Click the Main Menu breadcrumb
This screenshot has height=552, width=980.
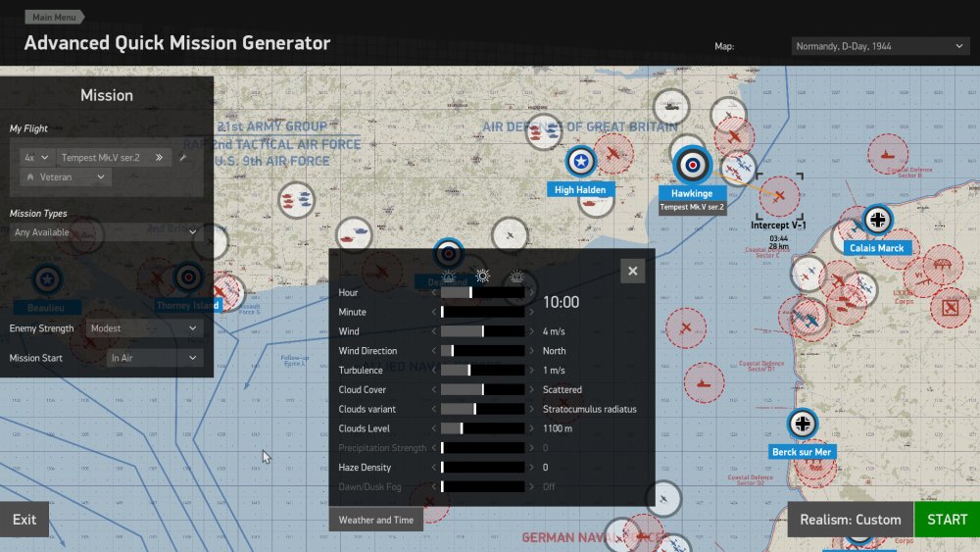54,17
